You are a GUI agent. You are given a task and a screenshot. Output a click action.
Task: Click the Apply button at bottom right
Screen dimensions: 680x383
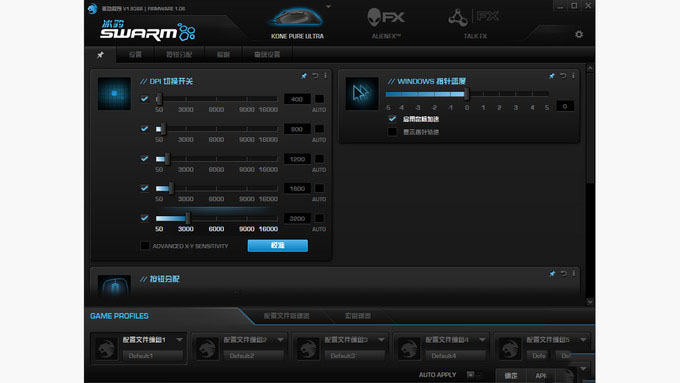click(541, 376)
